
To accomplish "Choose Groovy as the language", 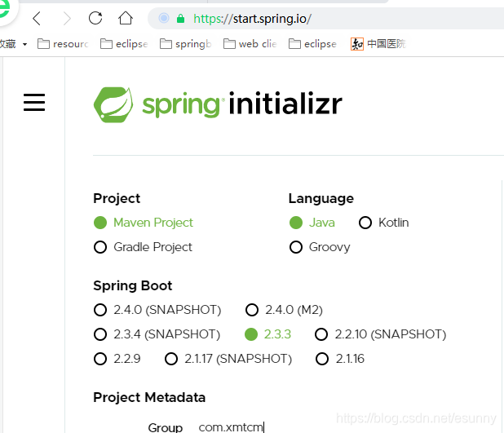I will coord(296,247).
